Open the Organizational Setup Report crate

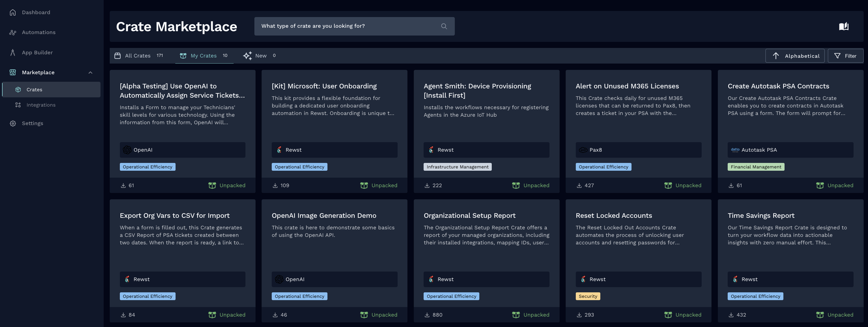470,215
